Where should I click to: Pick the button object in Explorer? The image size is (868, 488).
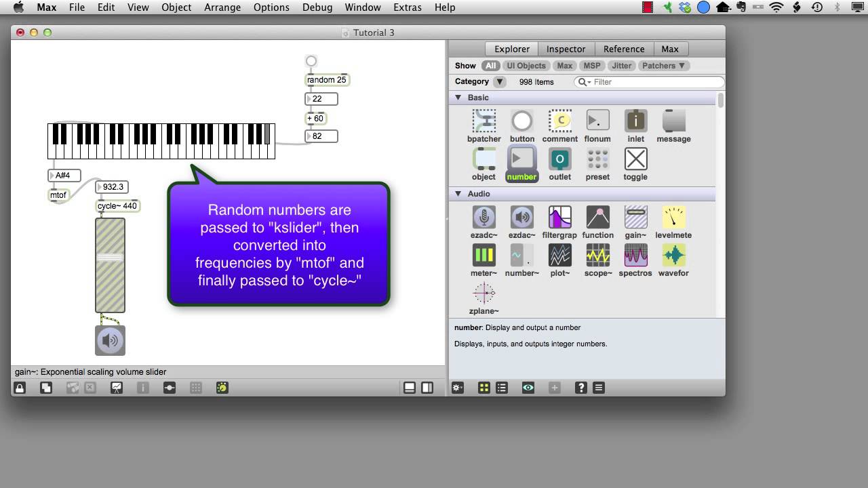coord(522,121)
